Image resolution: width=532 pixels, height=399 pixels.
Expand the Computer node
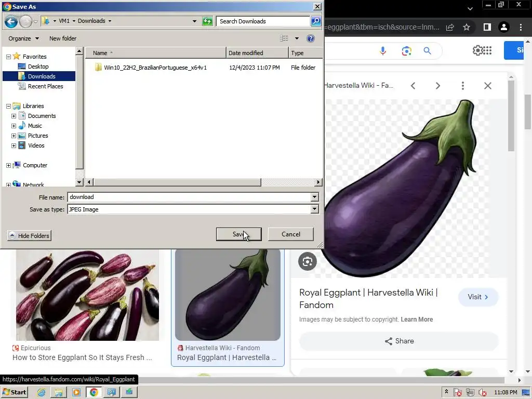pyautogui.click(x=8, y=165)
